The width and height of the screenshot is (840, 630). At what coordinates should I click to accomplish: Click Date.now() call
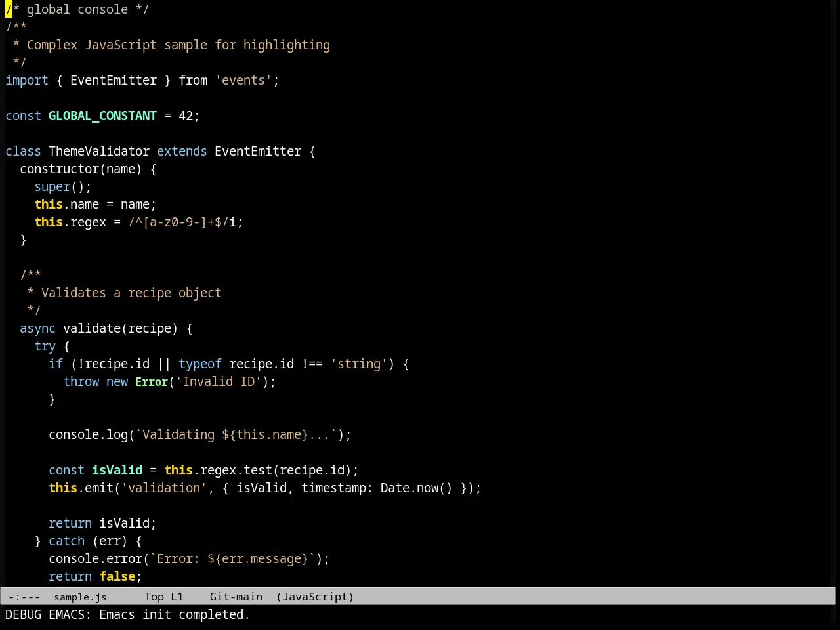pyautogui.click(x=417, y=488)
